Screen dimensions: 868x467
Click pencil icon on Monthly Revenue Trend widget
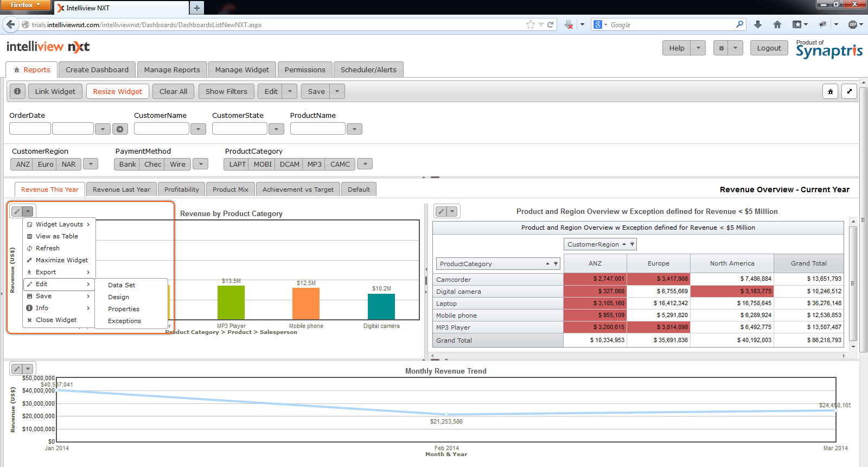[17, 369]
